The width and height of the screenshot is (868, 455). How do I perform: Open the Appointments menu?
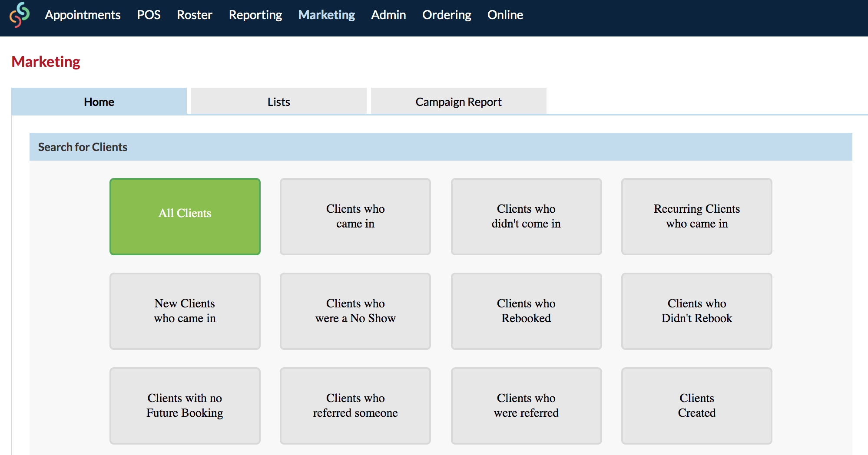point(83,15)
